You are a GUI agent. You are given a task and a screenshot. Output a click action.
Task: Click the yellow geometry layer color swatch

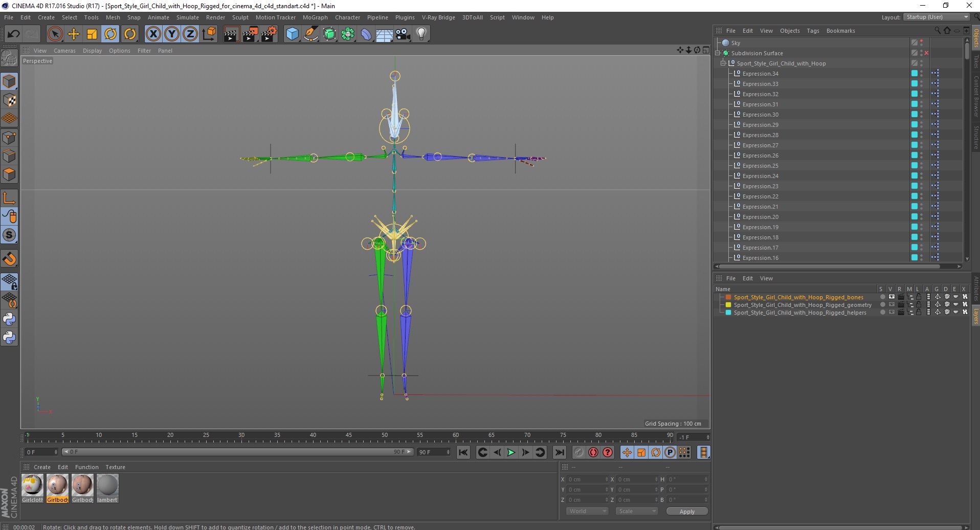tap(728, 304)
